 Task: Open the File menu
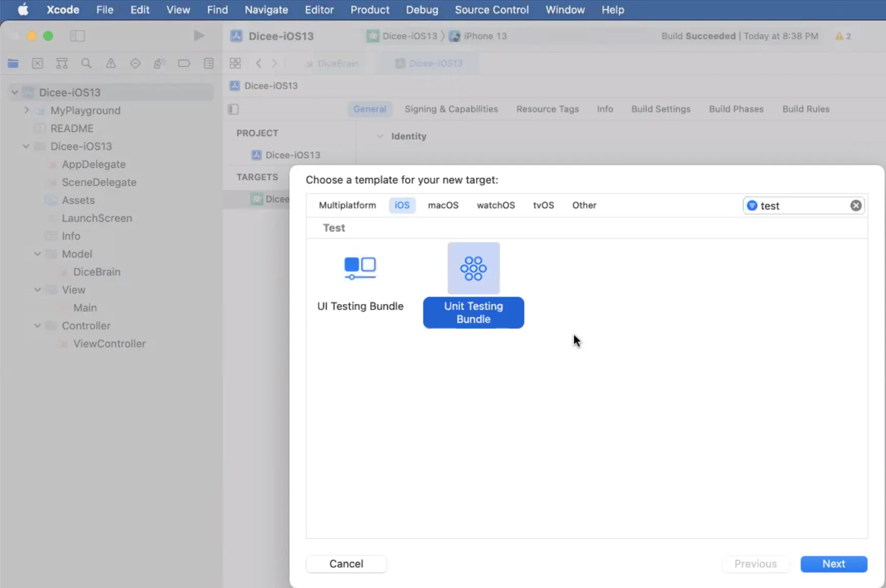[105, 10]
